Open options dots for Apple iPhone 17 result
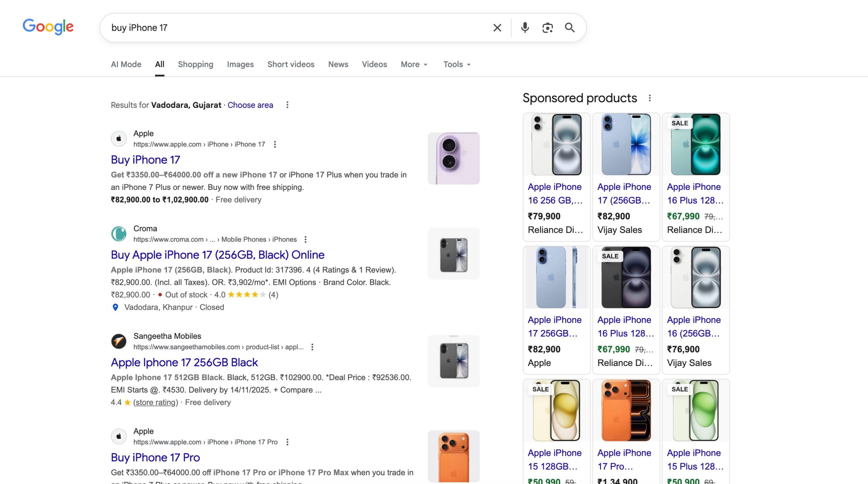Image resolution: width=868 pixels, height=484 pixels. coord(275,144)
